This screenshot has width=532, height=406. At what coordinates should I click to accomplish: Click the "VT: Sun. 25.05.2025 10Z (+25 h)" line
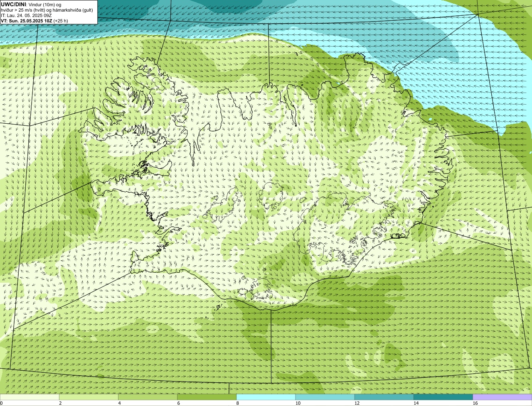click(34, 21)
